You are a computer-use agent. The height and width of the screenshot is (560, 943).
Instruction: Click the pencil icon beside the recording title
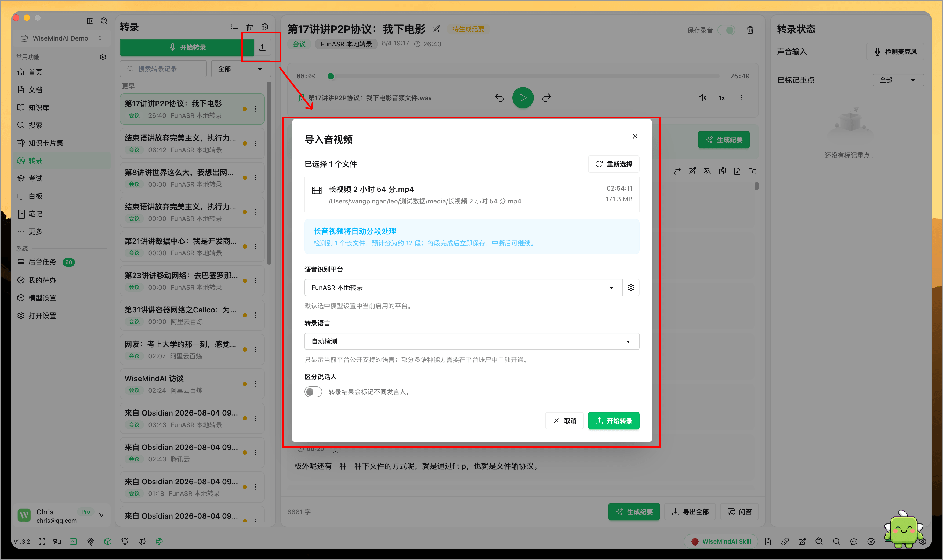click(436, 29)
